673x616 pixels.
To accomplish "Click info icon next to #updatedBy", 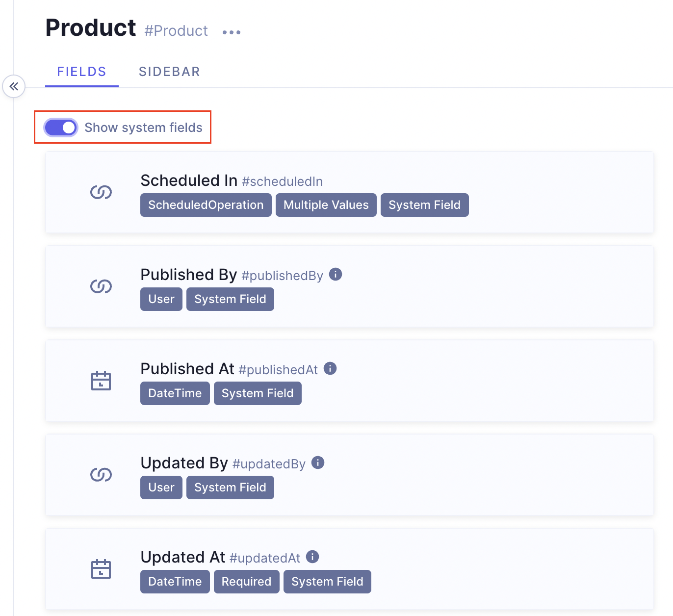I will (318, 462).
